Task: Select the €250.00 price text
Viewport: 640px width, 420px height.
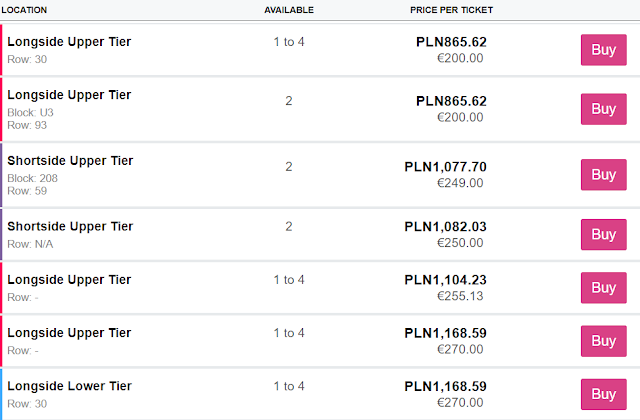Action: point(460,243)
